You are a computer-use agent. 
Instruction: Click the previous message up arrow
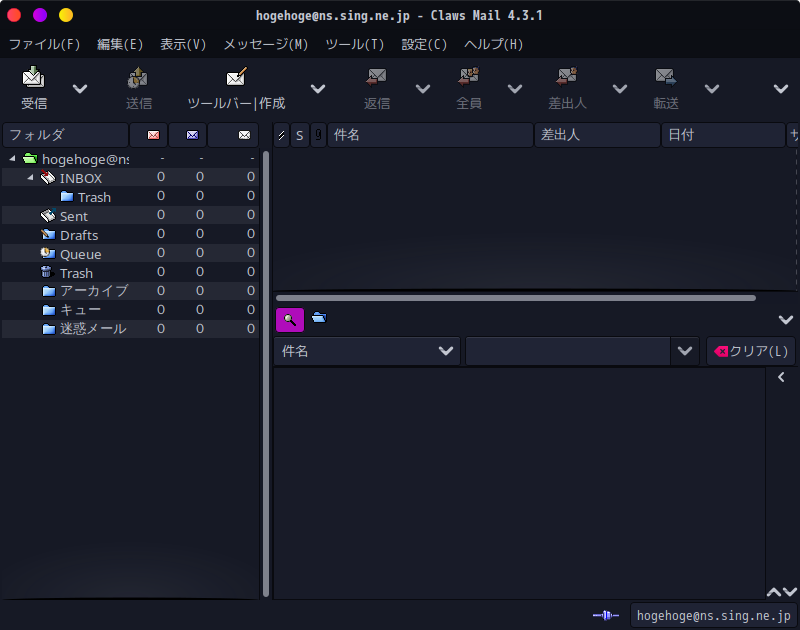coord(773,592)
